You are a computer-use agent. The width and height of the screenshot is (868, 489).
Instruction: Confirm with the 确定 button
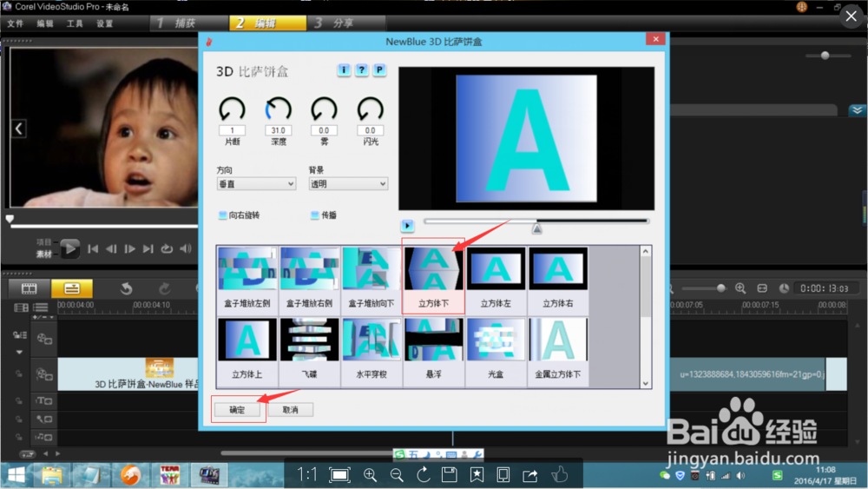click(x=237, y=410)
